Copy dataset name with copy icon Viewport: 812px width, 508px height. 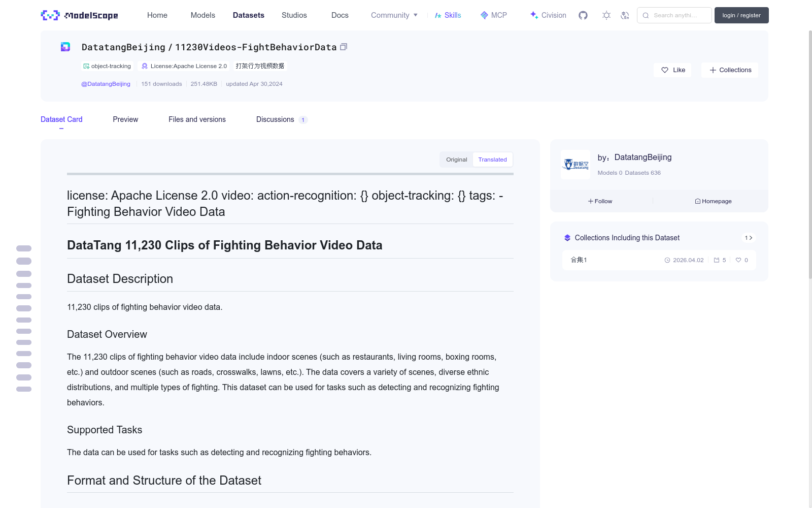tap(344, 47)
